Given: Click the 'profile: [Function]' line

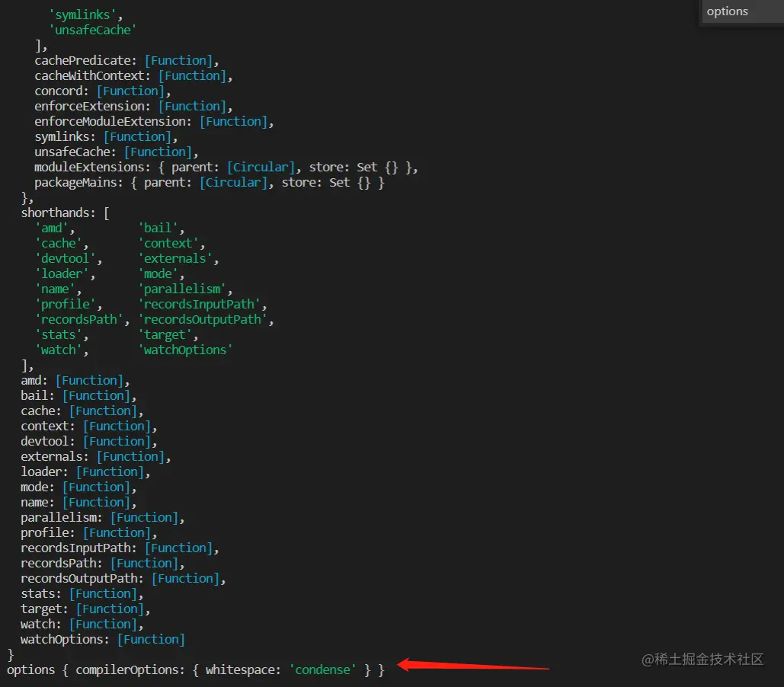Looking at the screenshot, I should (89, 533).
